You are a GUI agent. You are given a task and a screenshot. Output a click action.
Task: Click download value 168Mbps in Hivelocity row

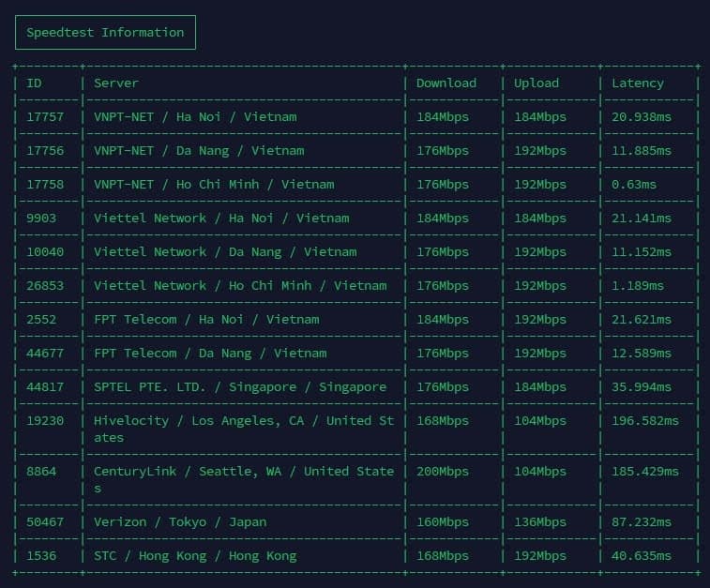click(443, 421)
